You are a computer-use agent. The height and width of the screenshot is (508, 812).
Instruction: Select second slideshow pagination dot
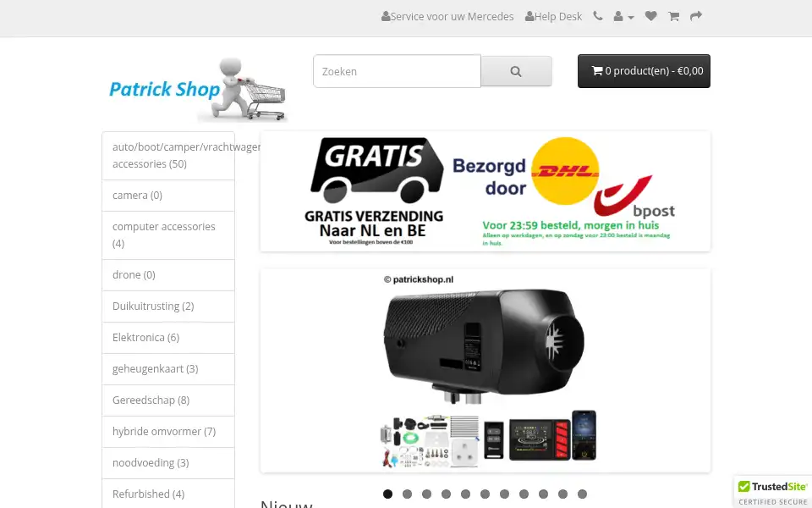click(407, 494)
